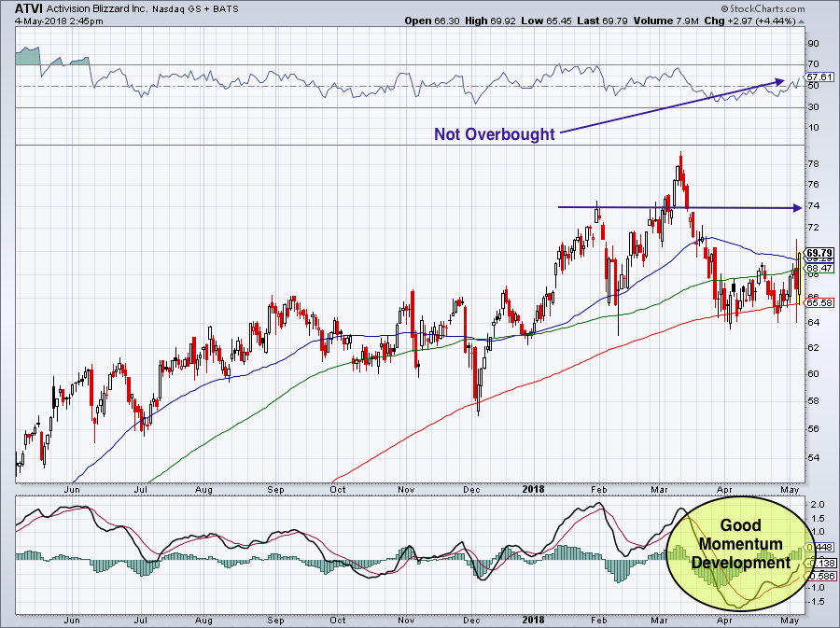840x628 pixels.
Task: Click the 4-May-2018 2:45pm timestamp
Action: tap(59, 21)
